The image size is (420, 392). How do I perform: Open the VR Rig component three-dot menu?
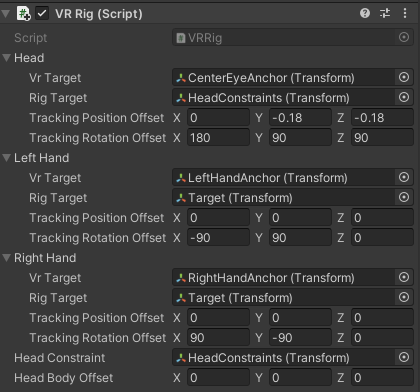[405, 13]
